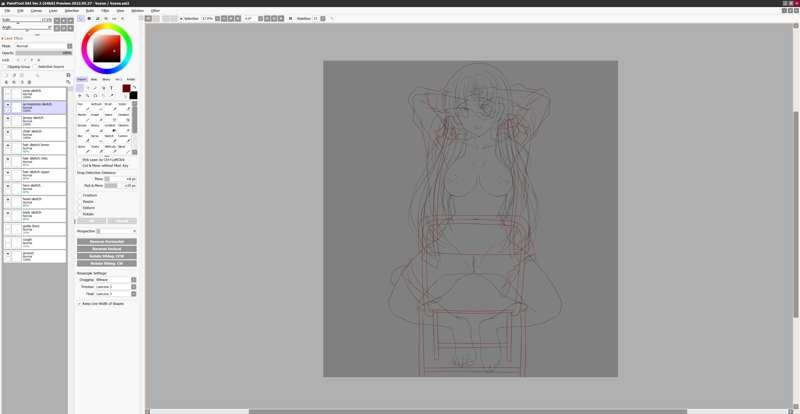Pick the Bucket fill tool preset
This screenshot has height=414, width=800.
[x=83, y=128]
